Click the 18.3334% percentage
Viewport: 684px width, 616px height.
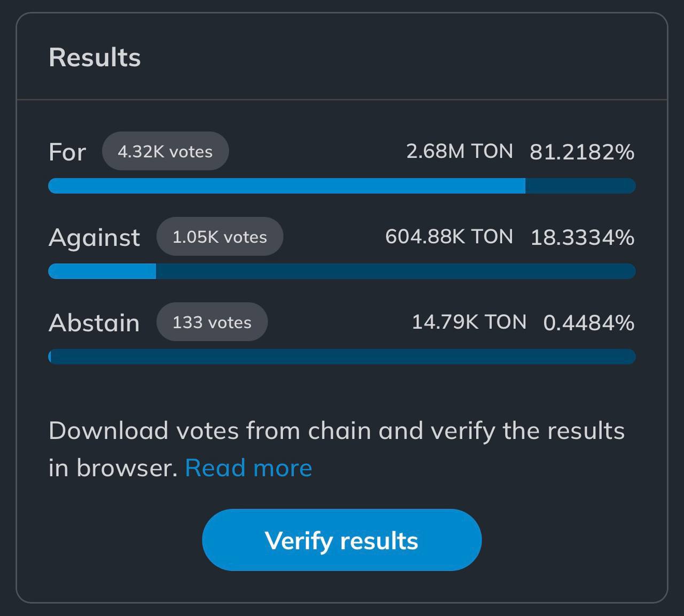(x=582, y=238)
